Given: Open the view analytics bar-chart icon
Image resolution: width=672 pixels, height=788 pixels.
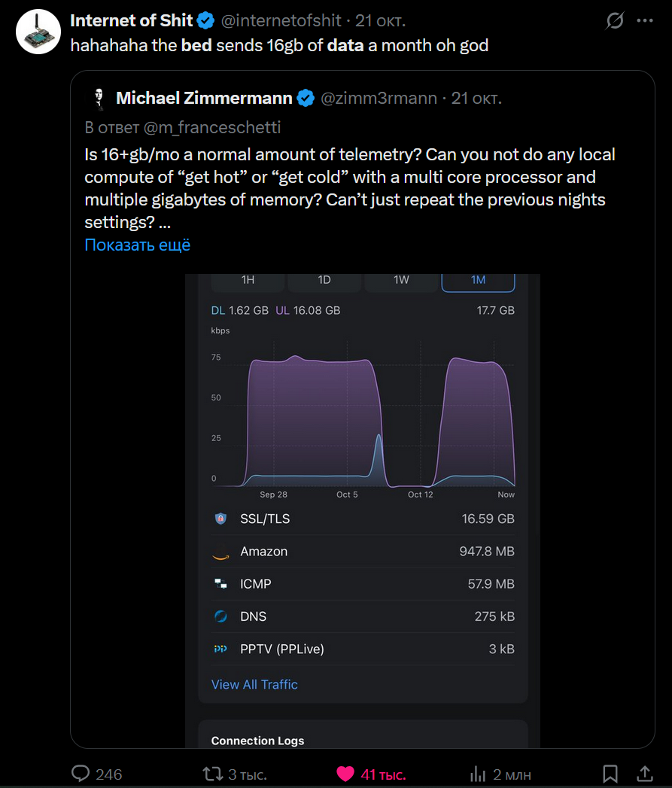Looking at the screenshot, I should click(478, 774).
